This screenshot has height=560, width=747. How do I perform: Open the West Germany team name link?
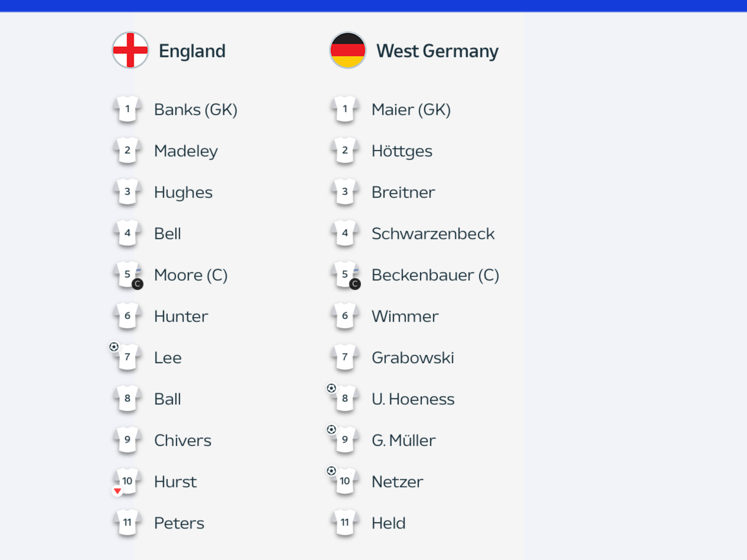click(x=437, y=51)
